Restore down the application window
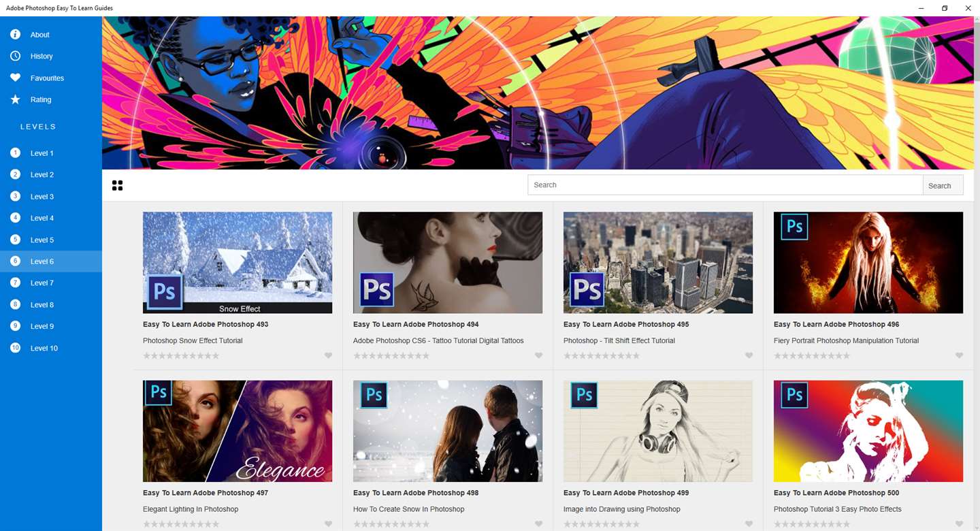 point(945,8)
